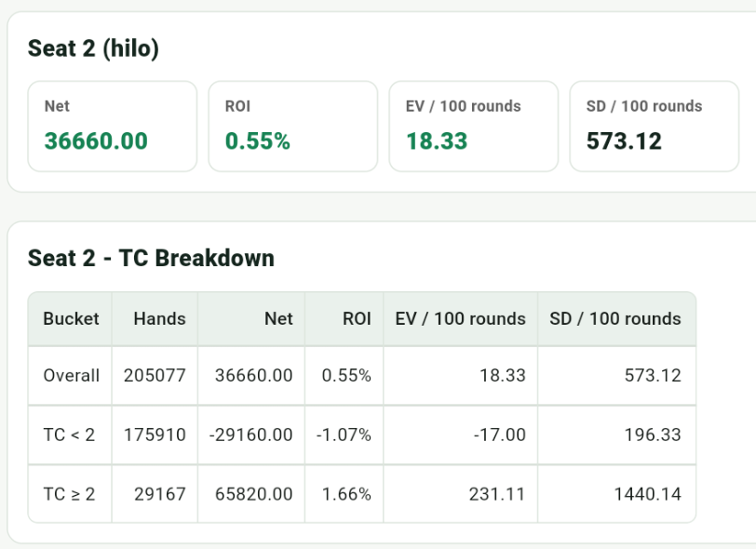Viewport: 756px width, 549px height.
Task: Click the EV / 100 rounds card value 18.33
Action: (437, 141)
